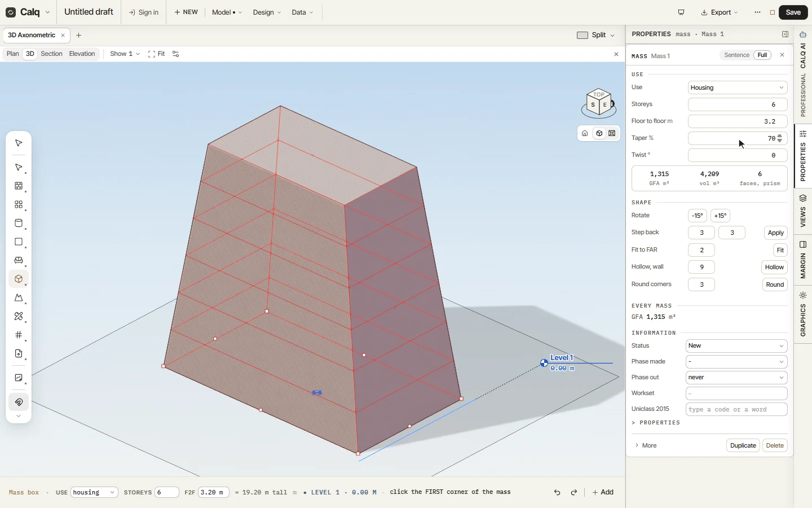Pick the four-squares grid tool
Image resolution: width=812 pixels, height=508 pixels.
click(x=19, y=205)
